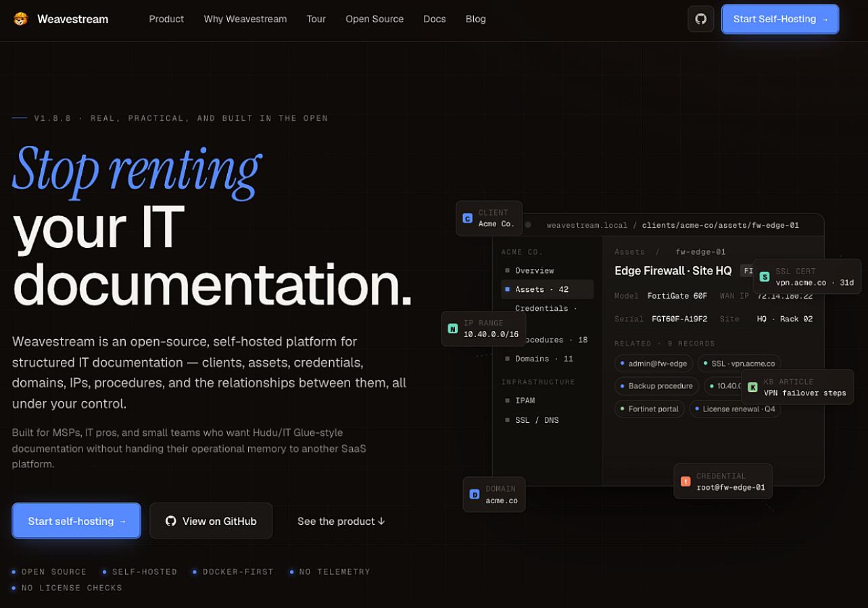The height and width of the screenshot is (608, 868).
Task: Open the Blog nav link
Action: click(x=476, y=19)
